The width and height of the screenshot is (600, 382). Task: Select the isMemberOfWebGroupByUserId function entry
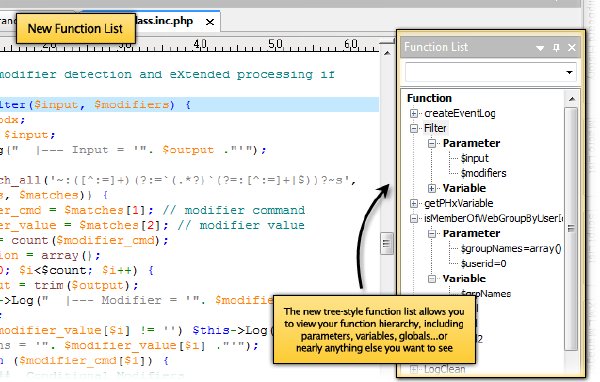[x=493, y=219]
